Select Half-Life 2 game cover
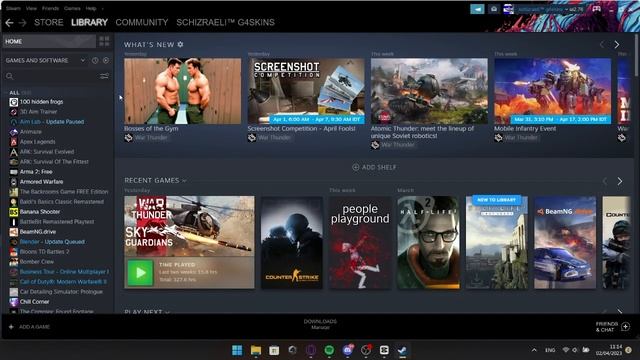Screen dimensions: 640x360 point(428,242)
